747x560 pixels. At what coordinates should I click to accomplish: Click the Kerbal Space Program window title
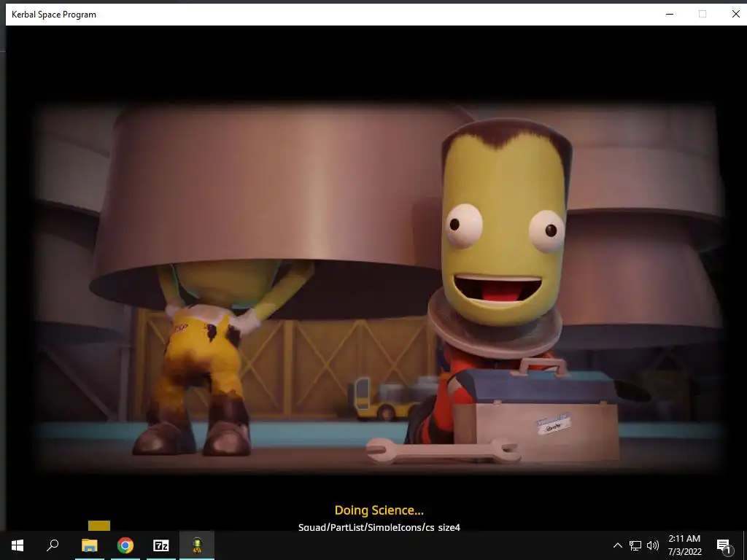click(54, 15)
